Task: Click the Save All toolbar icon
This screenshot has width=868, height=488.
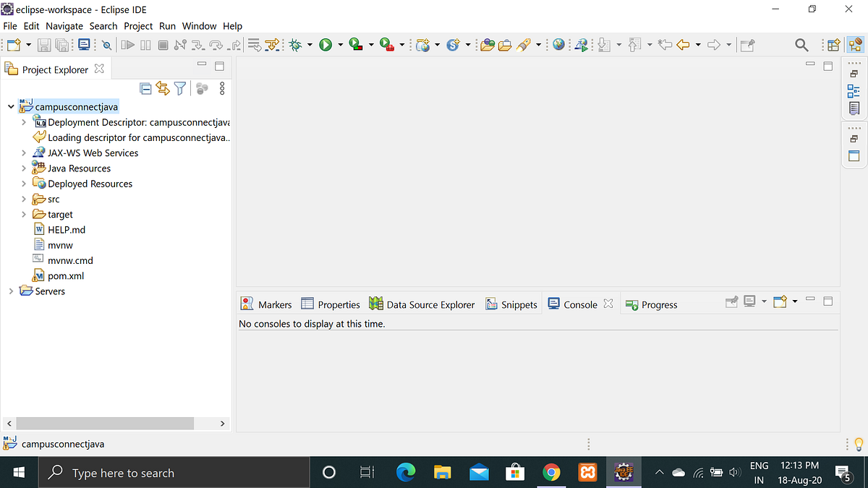Action: tap(61, 45)
